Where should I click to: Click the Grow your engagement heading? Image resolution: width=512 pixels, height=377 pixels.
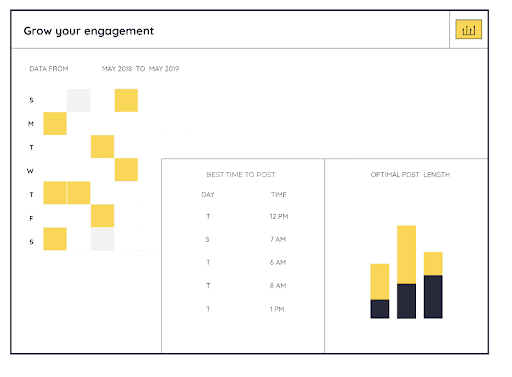(x=89, y=31)
